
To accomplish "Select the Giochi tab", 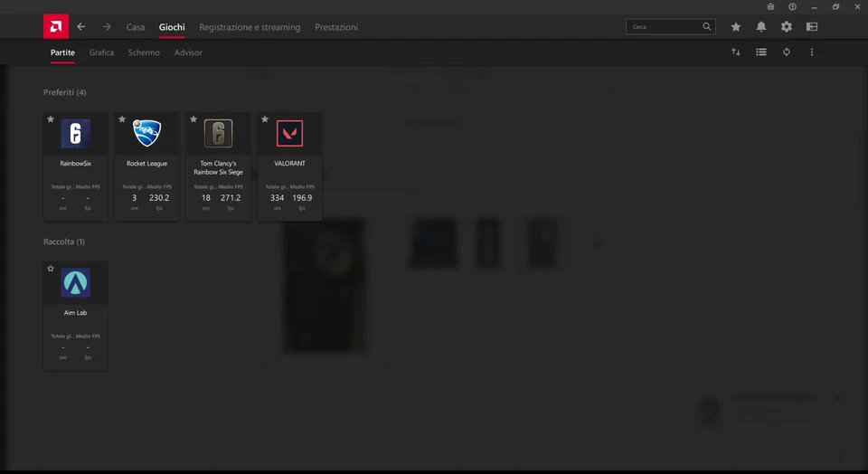I will (172, 27).
